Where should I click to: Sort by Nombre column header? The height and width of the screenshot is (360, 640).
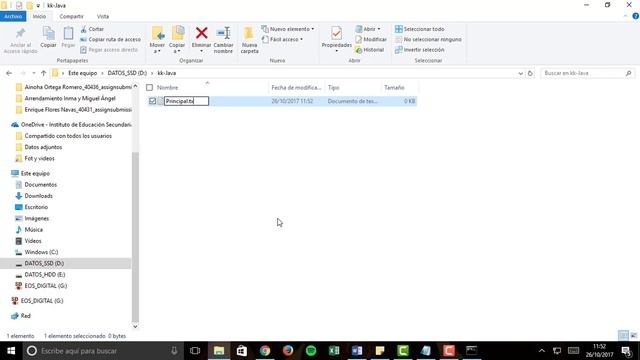pos(167,87)
